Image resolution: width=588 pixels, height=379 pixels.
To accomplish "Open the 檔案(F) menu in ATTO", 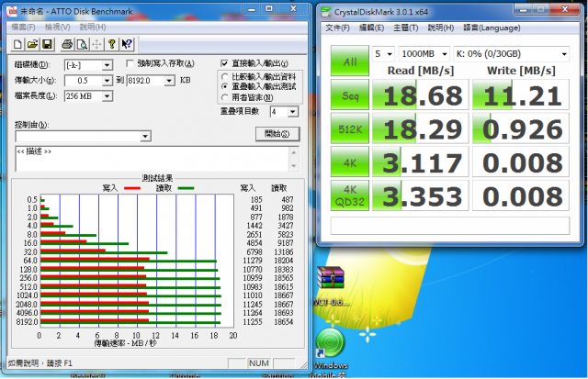I will click(x=23, y=27).
